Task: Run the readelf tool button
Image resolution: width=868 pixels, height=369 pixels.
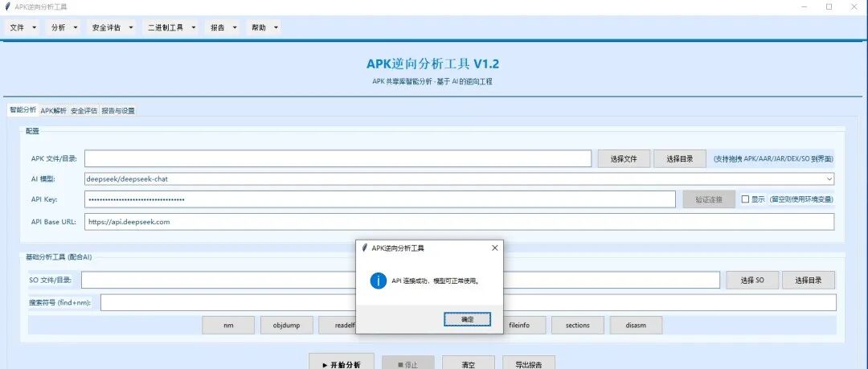Action: coord(337,326)
